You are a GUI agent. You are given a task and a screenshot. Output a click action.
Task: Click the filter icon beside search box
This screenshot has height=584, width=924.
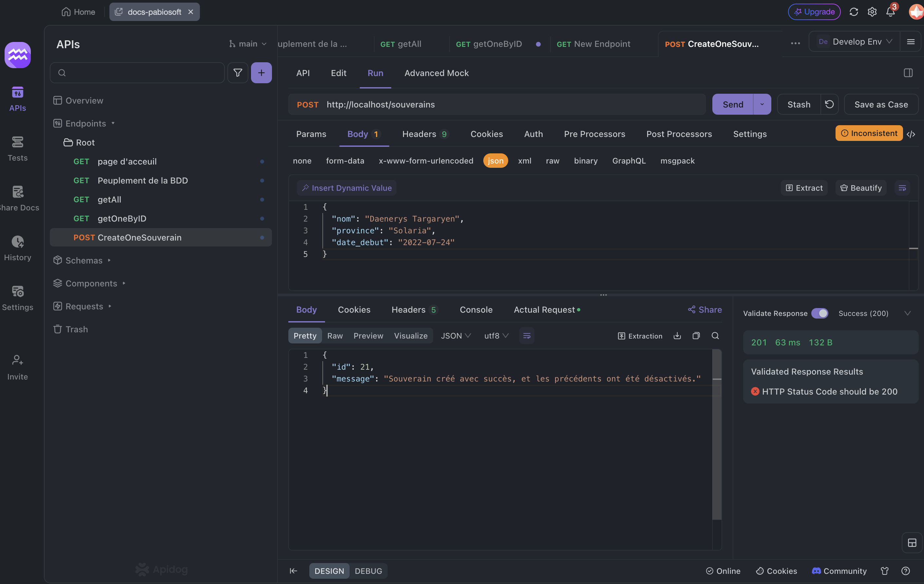238,72
